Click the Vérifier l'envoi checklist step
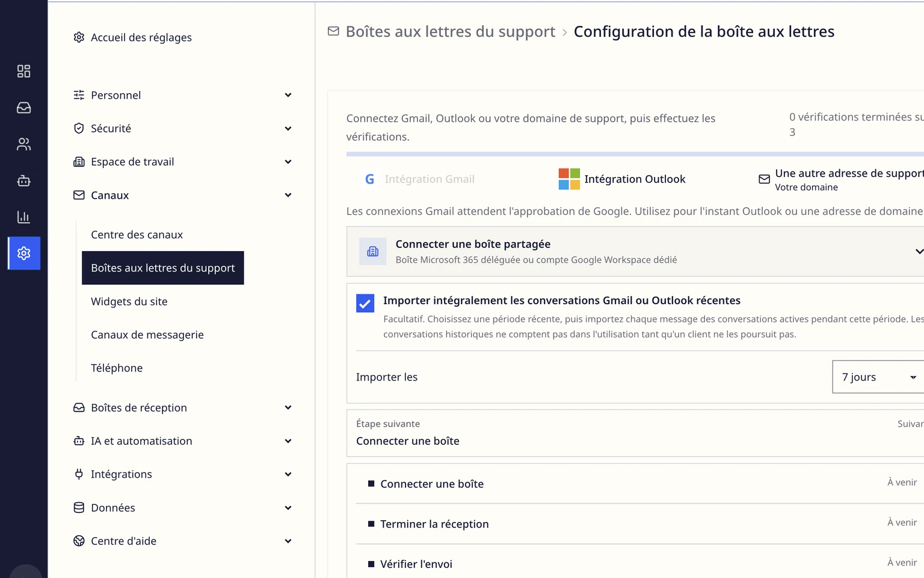 pyautogui.click(x=640, y=564)
